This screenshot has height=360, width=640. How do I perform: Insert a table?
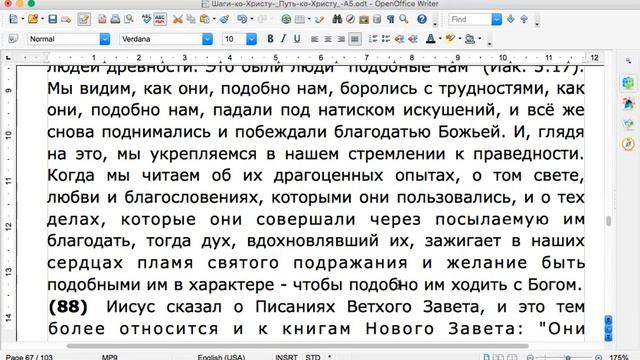tap(300, 19)
